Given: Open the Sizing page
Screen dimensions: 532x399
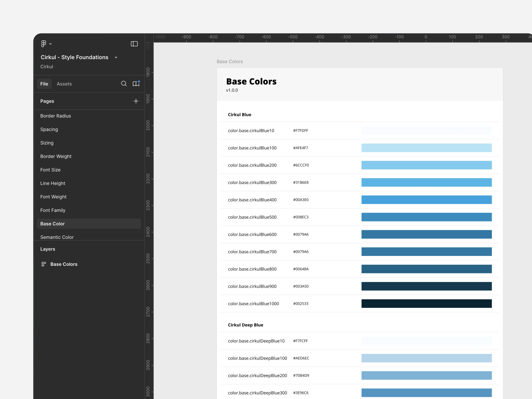Looking at the screenshot, I should (x=47, y=143).
